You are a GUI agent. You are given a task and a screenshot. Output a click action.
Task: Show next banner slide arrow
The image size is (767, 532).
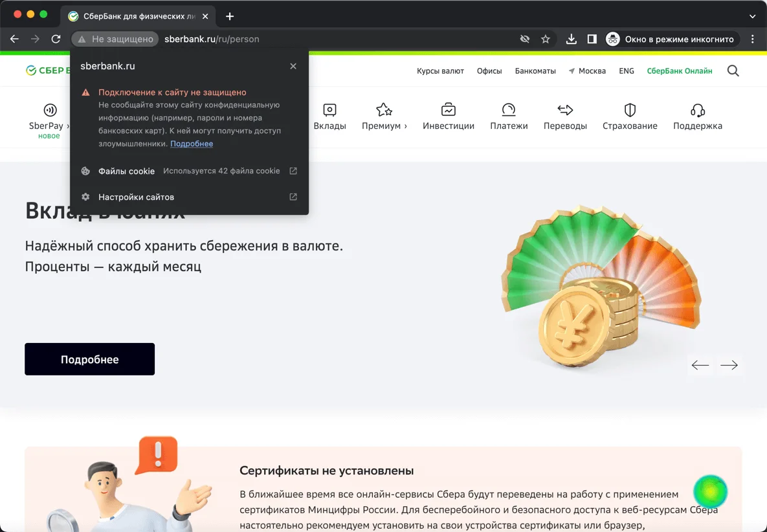click(x=729, y=365)
